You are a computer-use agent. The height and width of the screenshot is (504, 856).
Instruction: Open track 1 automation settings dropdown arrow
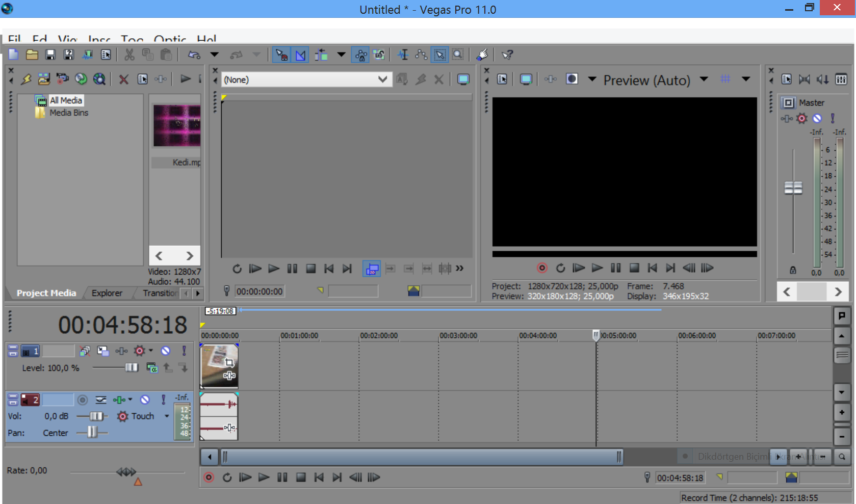pos(151,351)
